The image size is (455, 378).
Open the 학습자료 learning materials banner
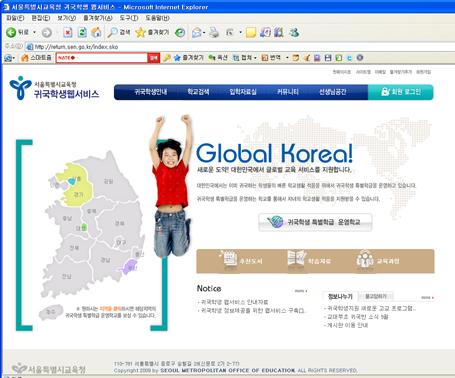tap(309, 261)
